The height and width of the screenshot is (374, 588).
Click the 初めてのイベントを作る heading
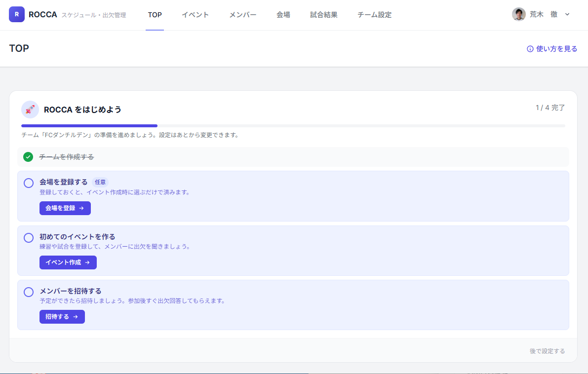point(77,237)
